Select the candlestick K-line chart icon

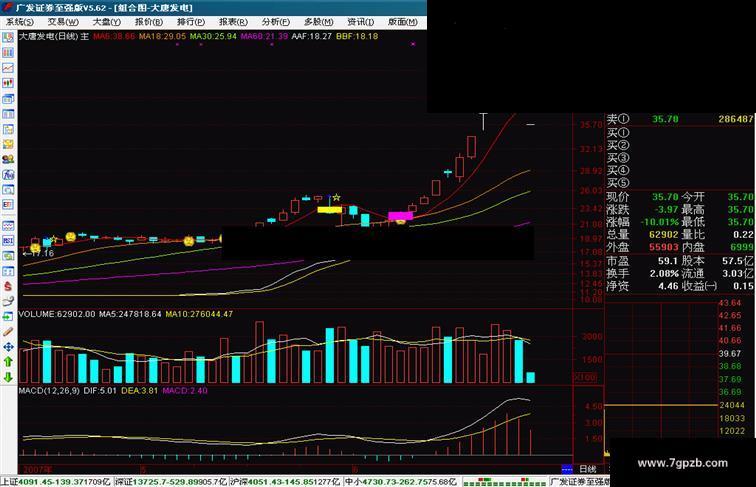(x=8, y=83)
